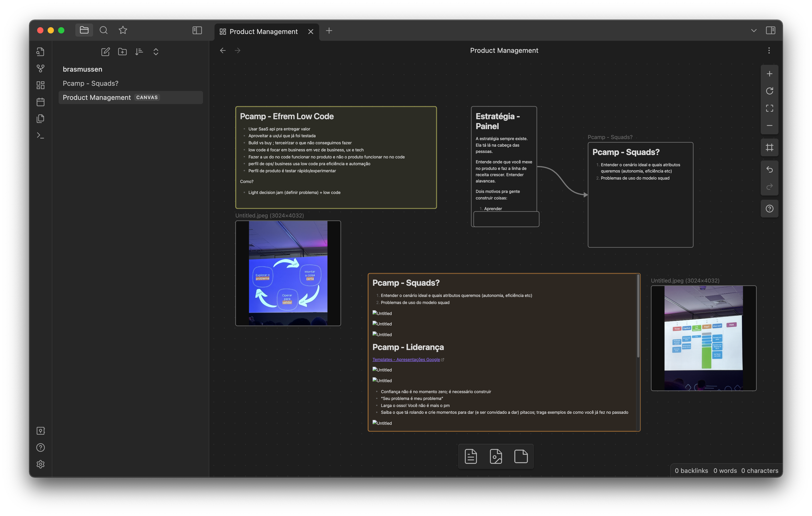Open Templates - Apresentações Google link
The image size is (812, 516).
406,360
